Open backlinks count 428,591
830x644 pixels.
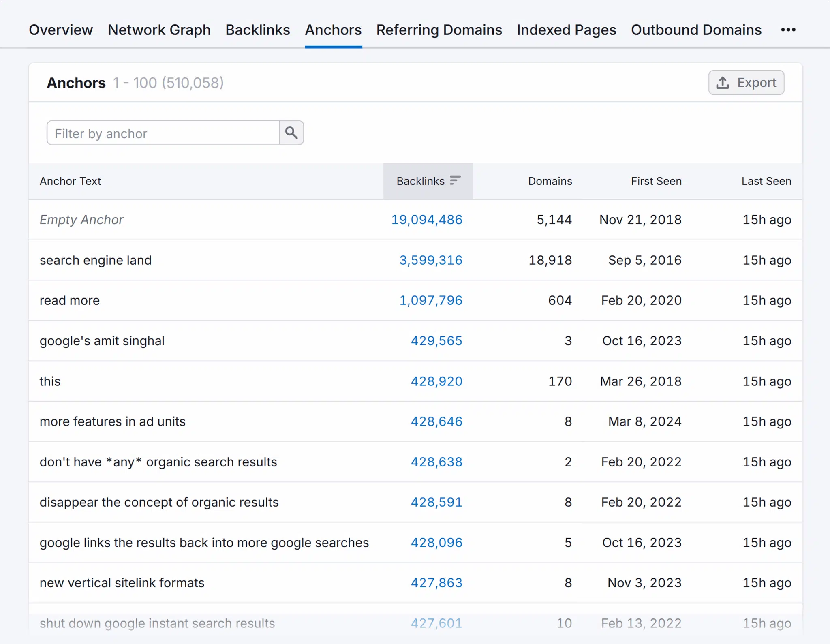click(x=436, y=502)
